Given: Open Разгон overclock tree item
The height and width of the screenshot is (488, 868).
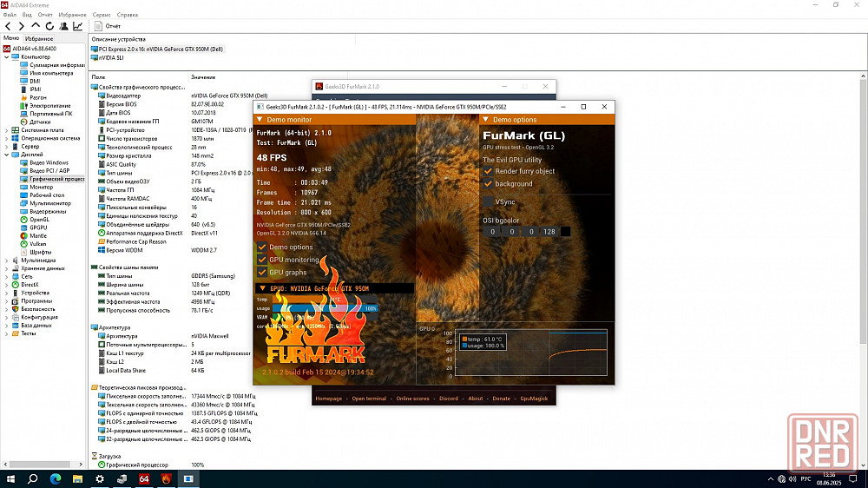Looking at the screenshot, I should point(37,97).
